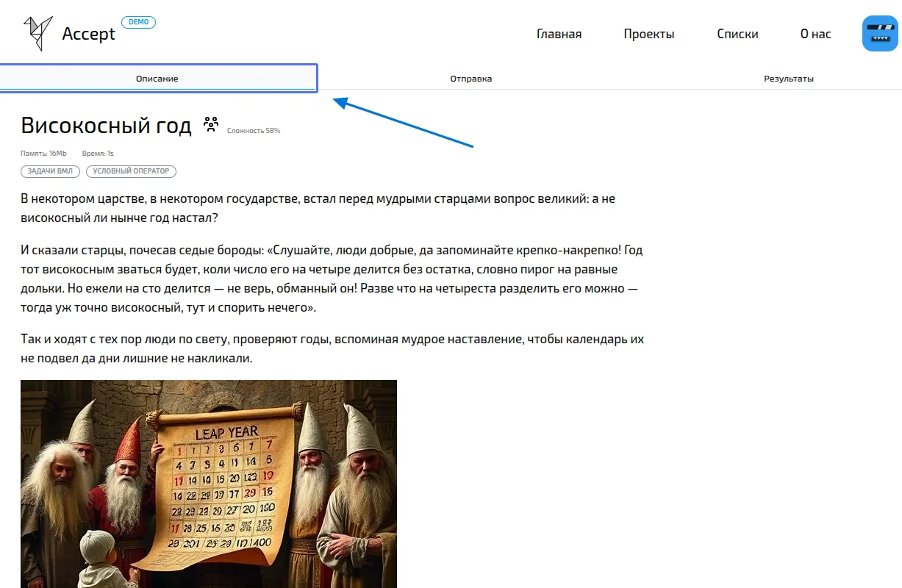Click the DEMO badge near the logo

[x=138, y=21]
